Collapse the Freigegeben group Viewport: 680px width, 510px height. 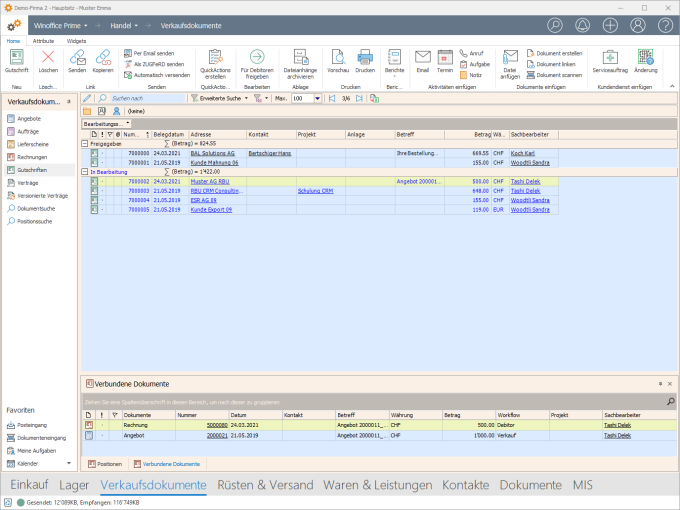85,143
